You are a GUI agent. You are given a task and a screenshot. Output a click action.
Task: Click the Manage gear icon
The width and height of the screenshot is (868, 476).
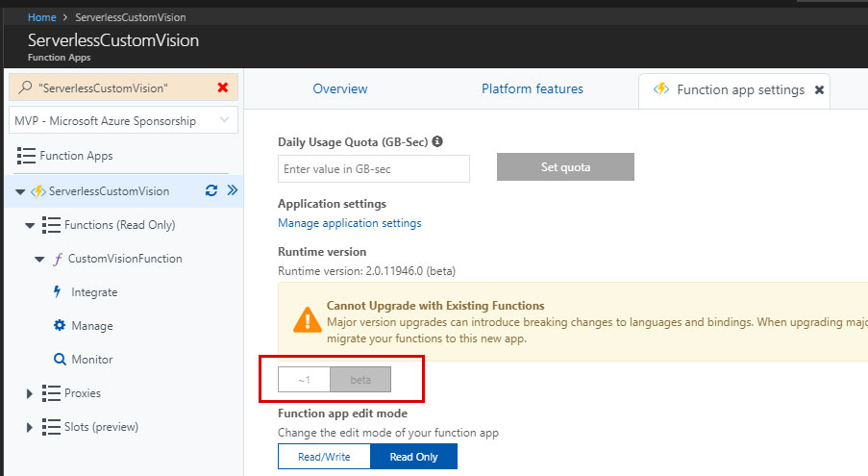pyautogui.click(x=60, y=325)
